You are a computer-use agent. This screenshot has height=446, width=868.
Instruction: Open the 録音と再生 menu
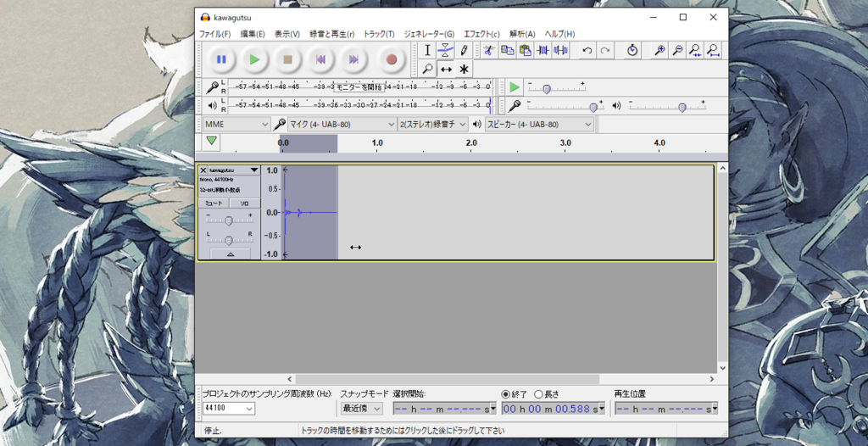(x=332, y=34)
